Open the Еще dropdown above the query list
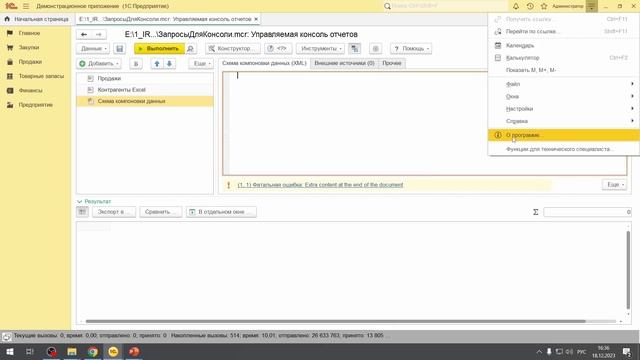 pyautogui.click(x=201, y=64)
